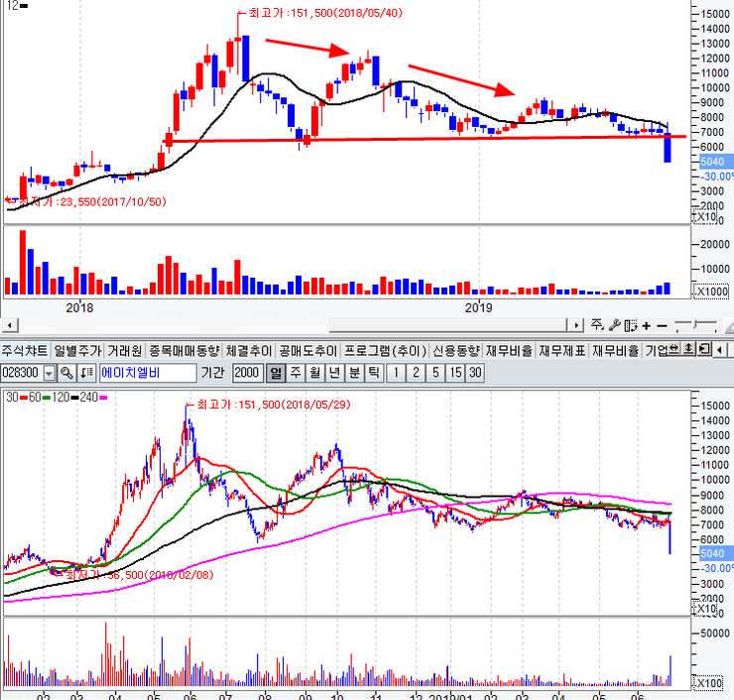The image size is (734, 700).
Task: Click the 기간 label
Action: [x=213, y=373]
